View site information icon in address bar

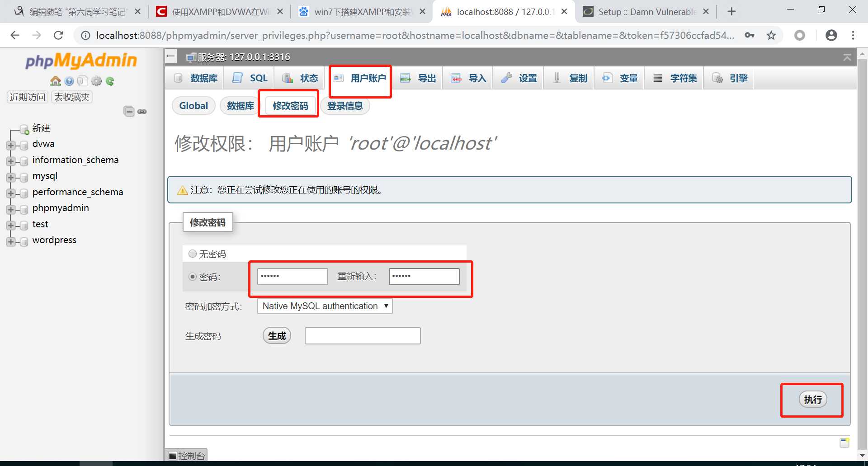[x=85, y=35]
